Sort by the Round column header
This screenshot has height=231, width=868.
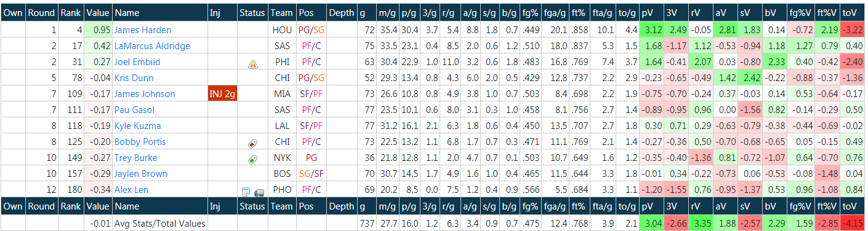[x=42, y=13]
